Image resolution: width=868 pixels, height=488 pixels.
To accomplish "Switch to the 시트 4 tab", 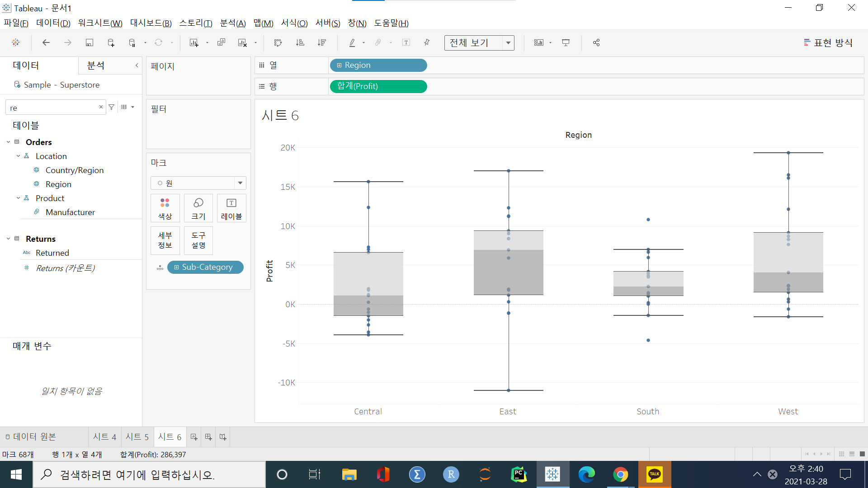I will pyautogui.click(x=104, y=436).
